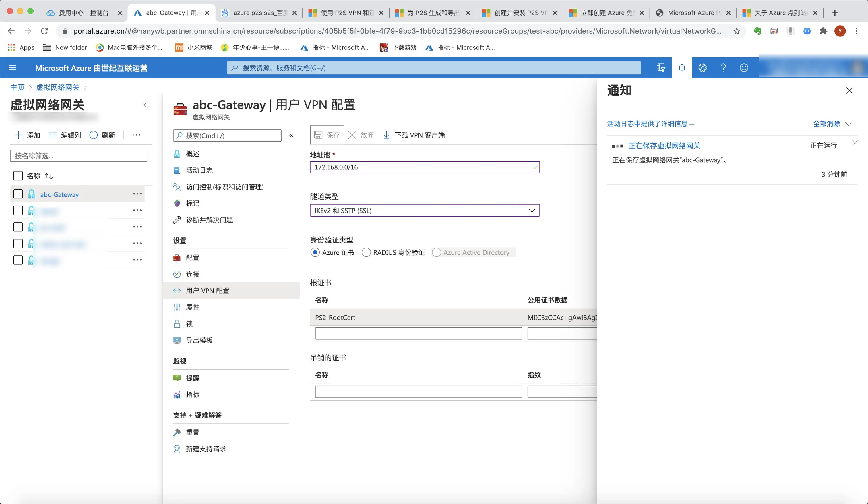The width and height of the screenshot is (868, 504).
Task: Collapse the resource menu sidebar
Action: (x=291, y=135)
